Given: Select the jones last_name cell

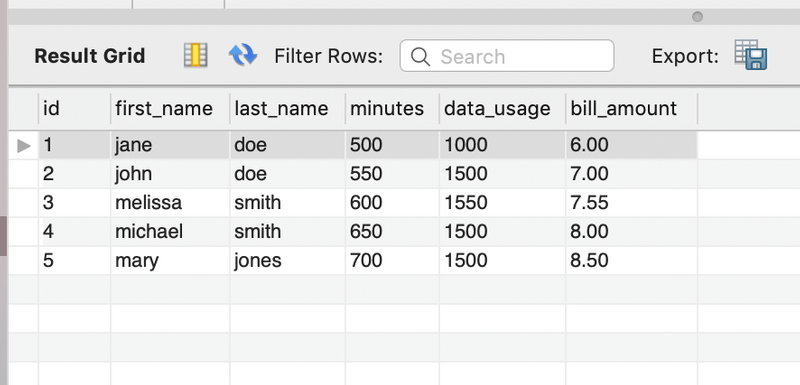Looking at the screenshot, I should (x=288, y=261).
